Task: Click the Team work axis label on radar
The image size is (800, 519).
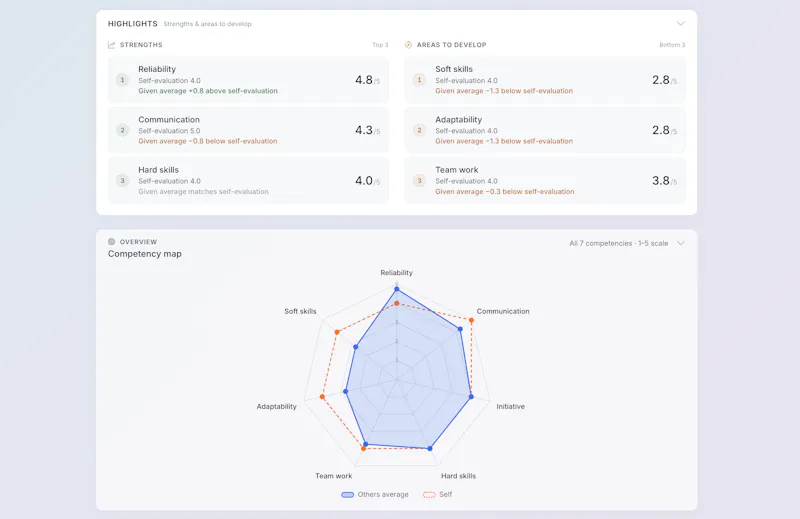Action: [334, 476]
